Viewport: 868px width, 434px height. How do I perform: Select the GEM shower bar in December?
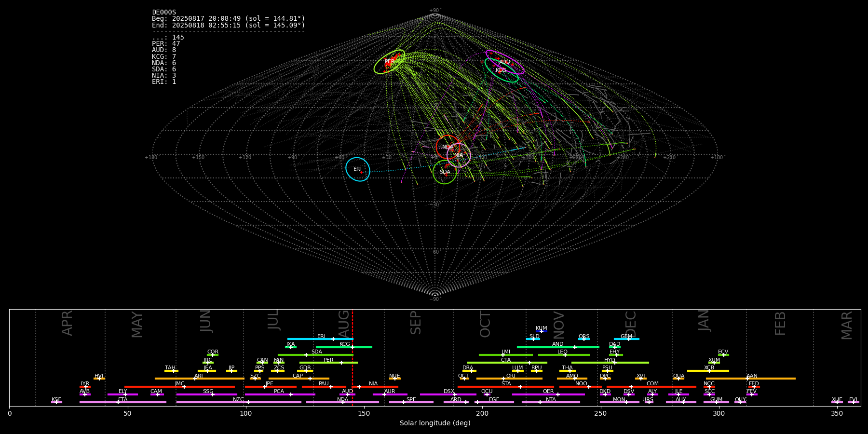[626, 339]
